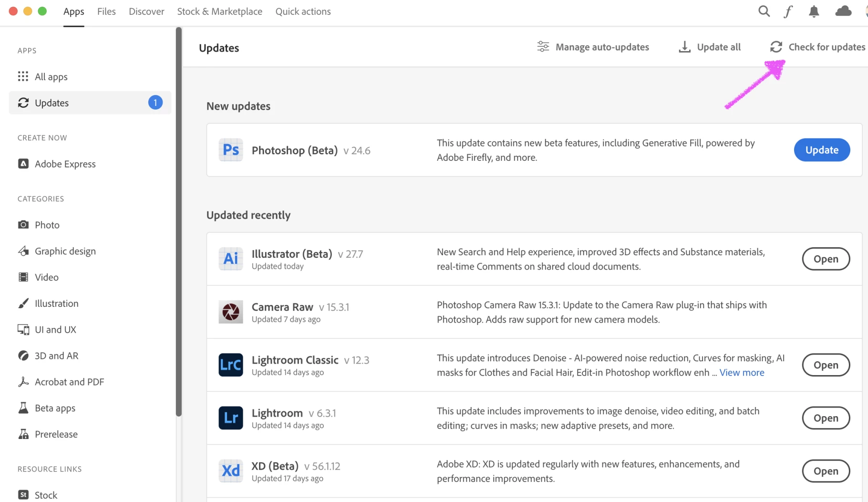Click the sidebar vertical scrollbar
Image resolution: width=868 pixels, height=502 pixels.
pos(179,222)
